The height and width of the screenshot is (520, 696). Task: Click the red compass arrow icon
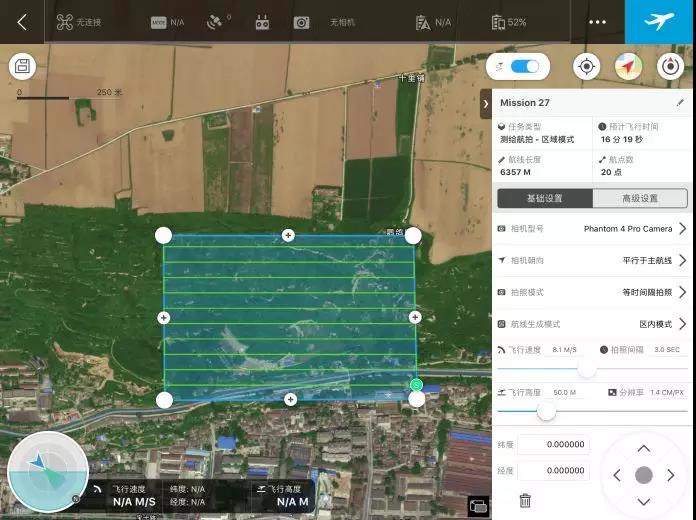click(628, 67)
